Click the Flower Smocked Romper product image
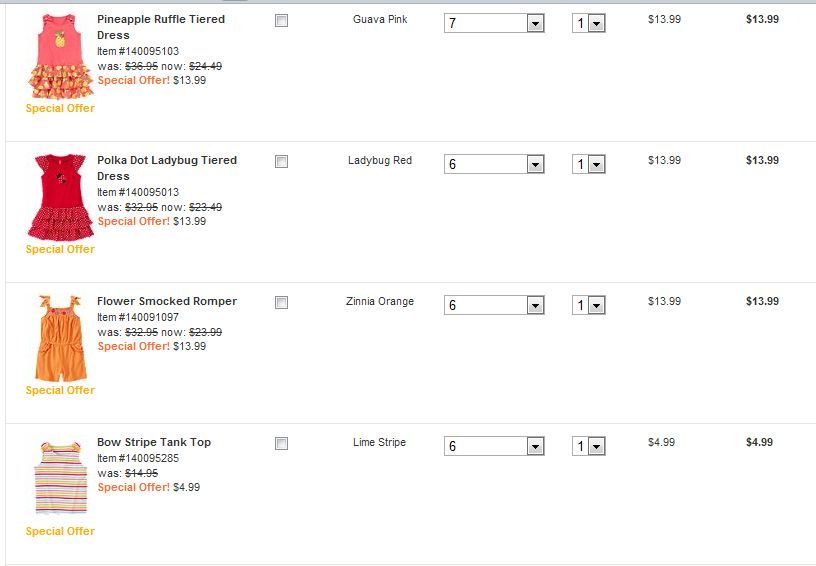 click(60, 338)
